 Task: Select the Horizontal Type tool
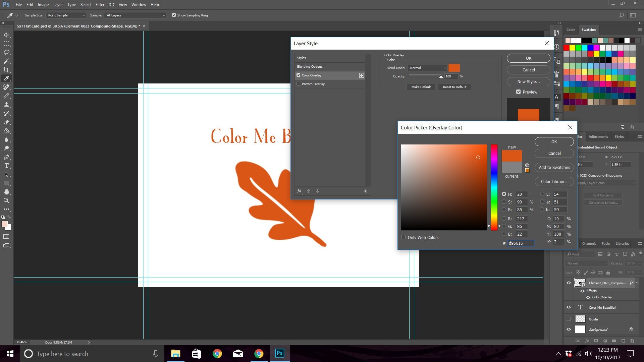tap(6, 166)
